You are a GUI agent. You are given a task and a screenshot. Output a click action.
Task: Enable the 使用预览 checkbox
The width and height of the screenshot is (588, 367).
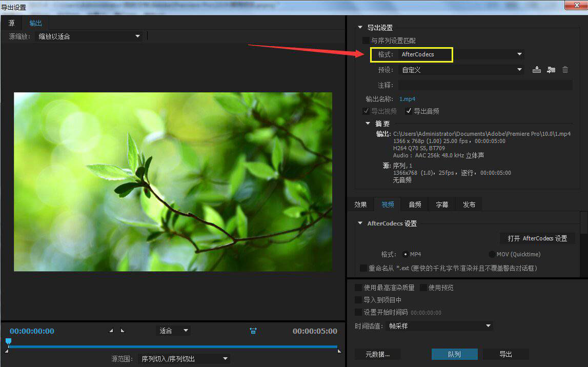point(423,288)
